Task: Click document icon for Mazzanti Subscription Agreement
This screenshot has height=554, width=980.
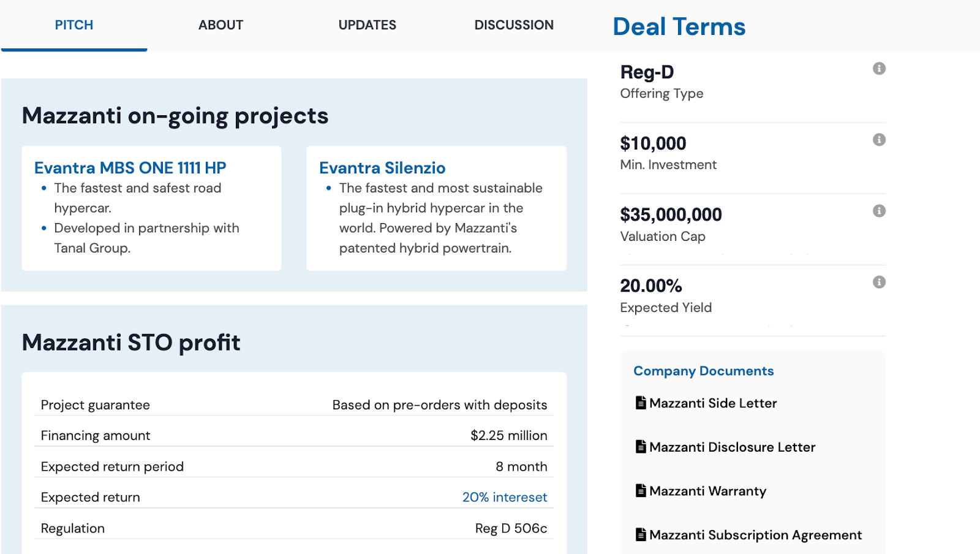Action: click(x=641, y=534)
